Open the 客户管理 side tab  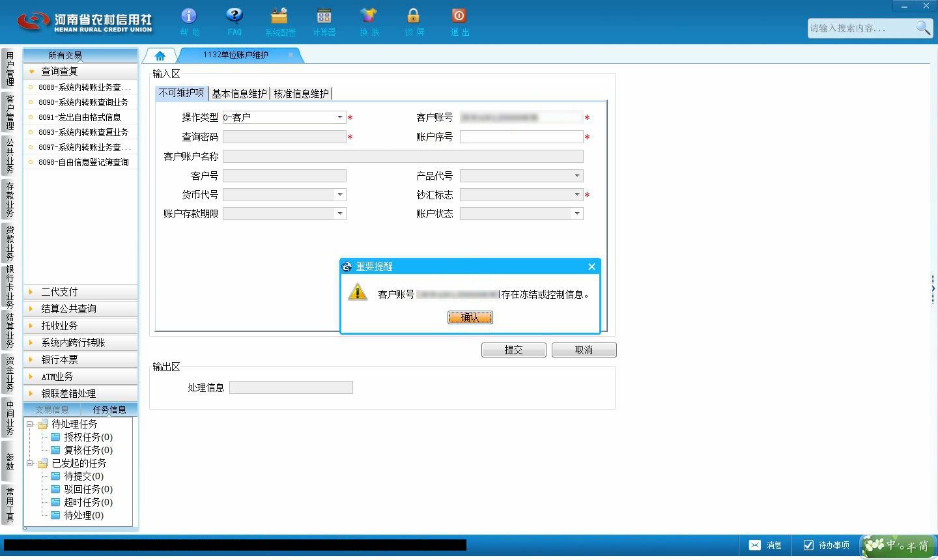(9, 112)
